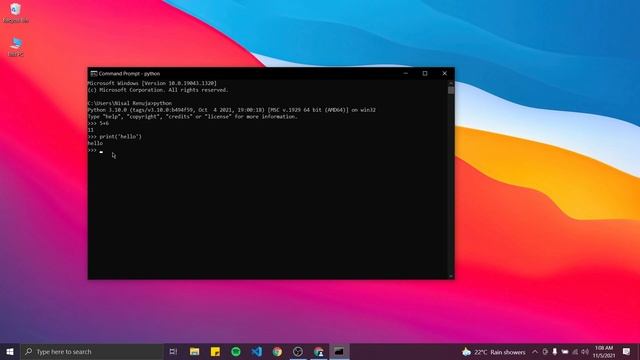Image resolution: width=640 pixels, height=360 pixels.
Task: Open the microphone tray icon
Action: 555,352
